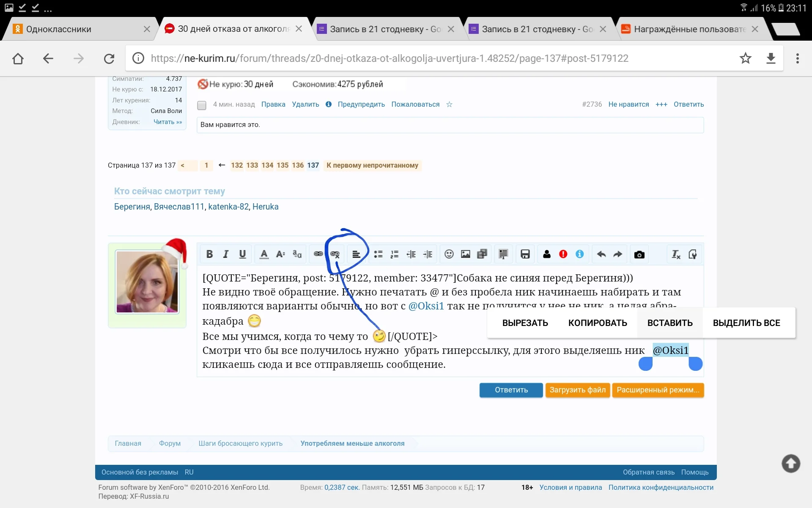
Task: Insert a smiley into the post
Action: pyautogui.click(x=449, y=254)
